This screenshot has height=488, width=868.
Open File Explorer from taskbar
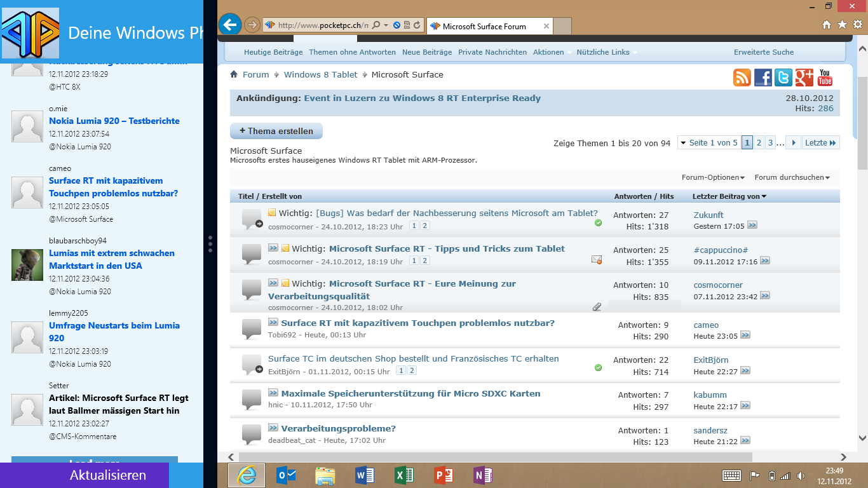[x=325, y=475]
